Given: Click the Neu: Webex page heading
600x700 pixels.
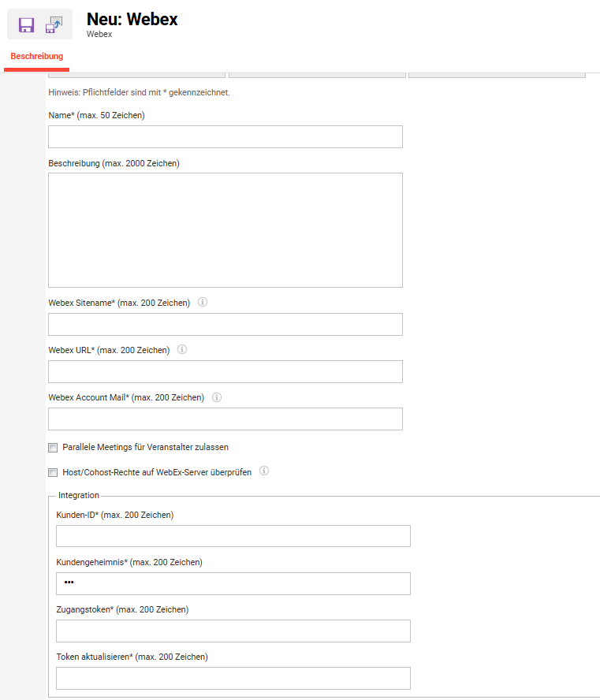Looking at the screenshot, I should [x=132, y=19].
